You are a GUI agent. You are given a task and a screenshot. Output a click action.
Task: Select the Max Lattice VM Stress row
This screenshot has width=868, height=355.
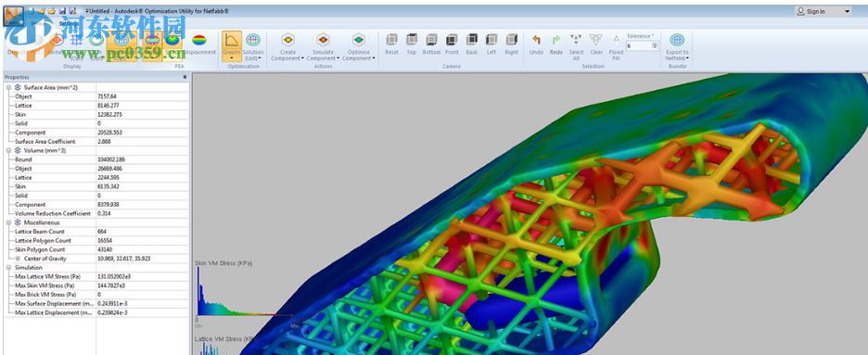96,276
